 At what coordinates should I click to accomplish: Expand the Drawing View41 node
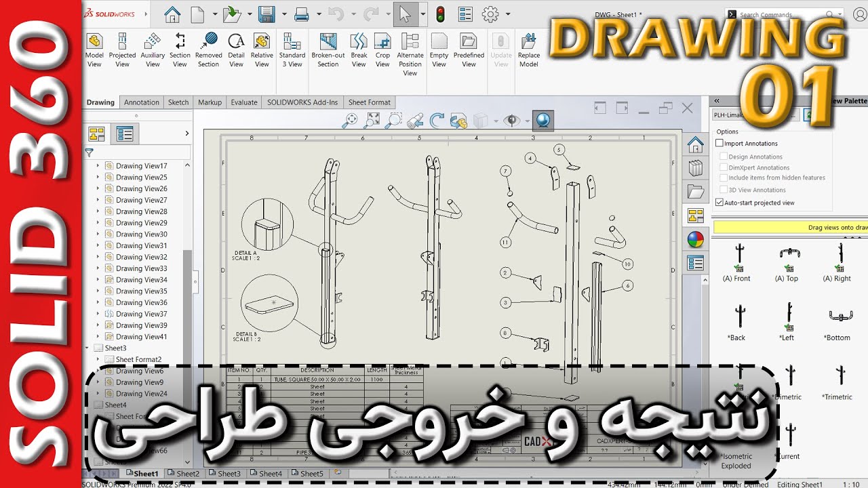(98, 336)
